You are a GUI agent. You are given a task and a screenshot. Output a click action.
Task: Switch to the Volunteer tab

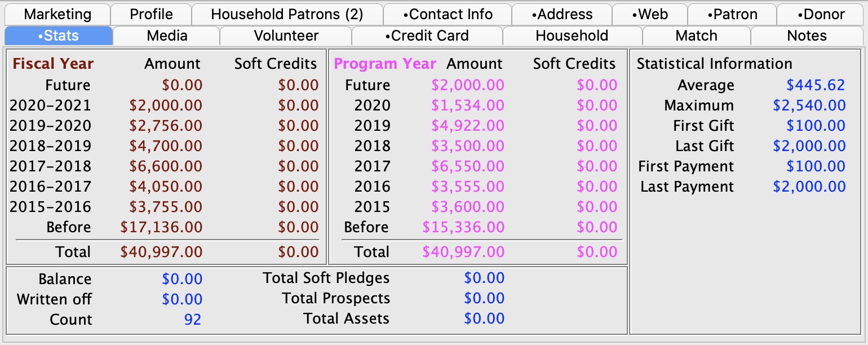point(286,36)
